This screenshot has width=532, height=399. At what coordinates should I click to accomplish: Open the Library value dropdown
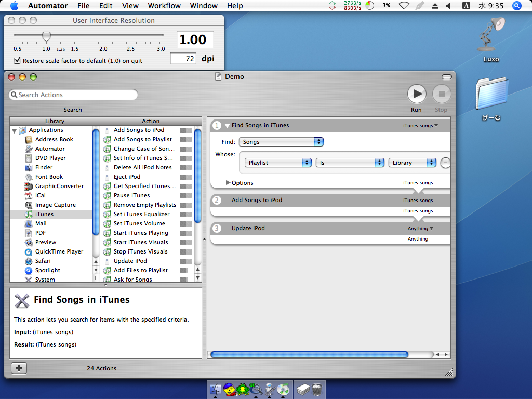412,163
